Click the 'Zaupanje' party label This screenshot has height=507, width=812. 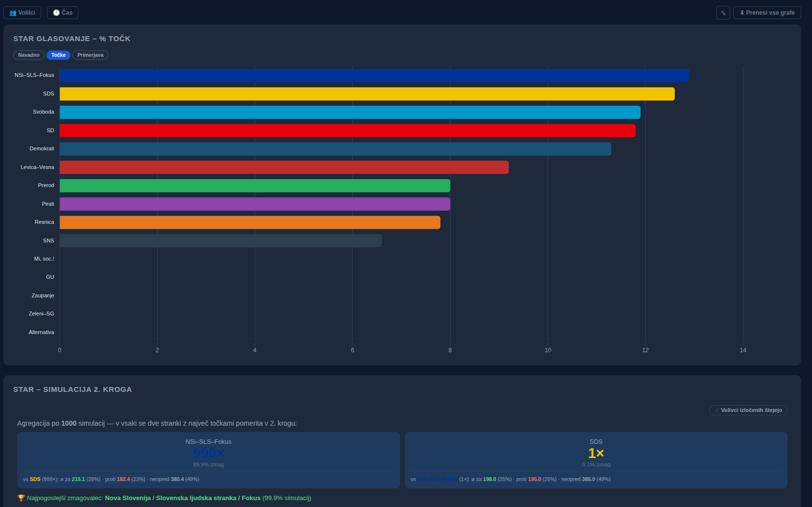(43, 295)
